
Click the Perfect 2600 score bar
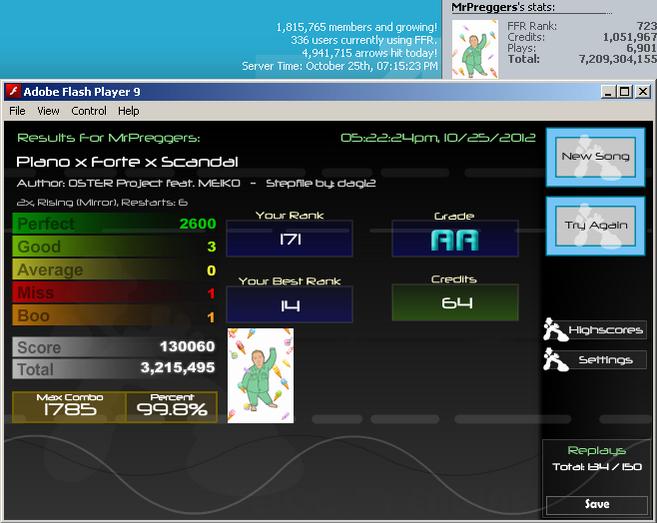[114, 223]
